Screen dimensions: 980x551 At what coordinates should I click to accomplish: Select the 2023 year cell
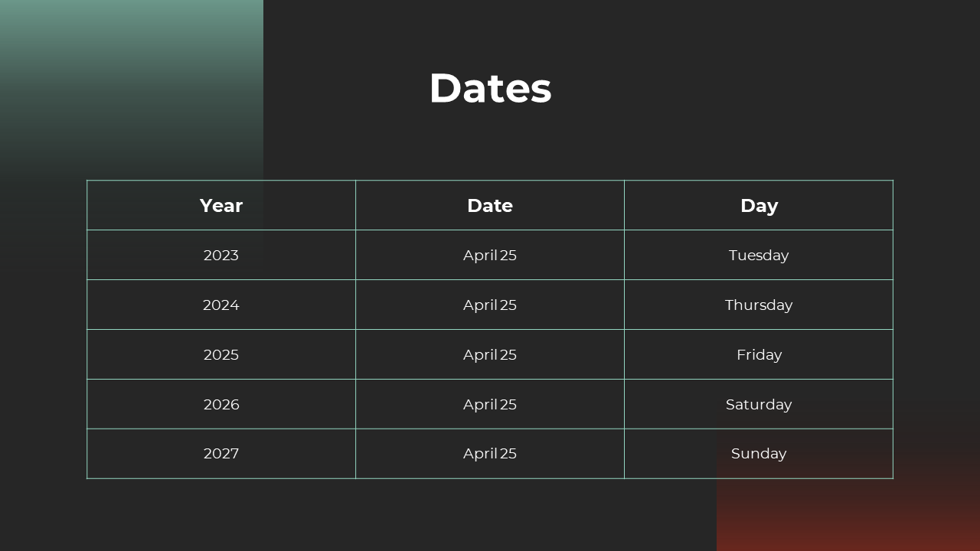point(221,255)
